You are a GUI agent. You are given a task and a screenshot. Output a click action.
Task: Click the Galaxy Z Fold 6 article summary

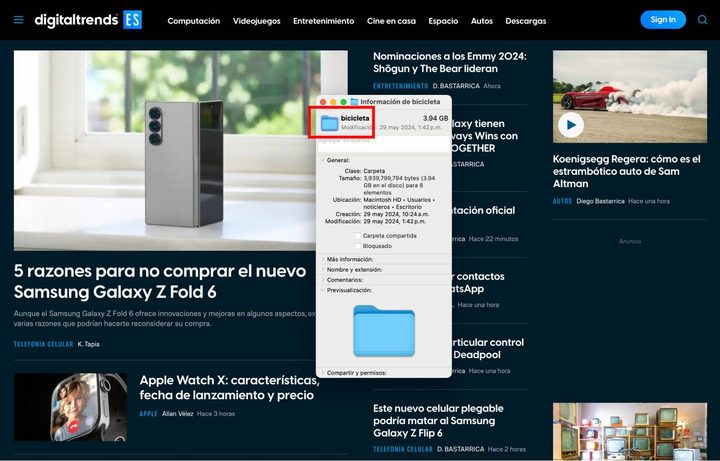point(165,319)
